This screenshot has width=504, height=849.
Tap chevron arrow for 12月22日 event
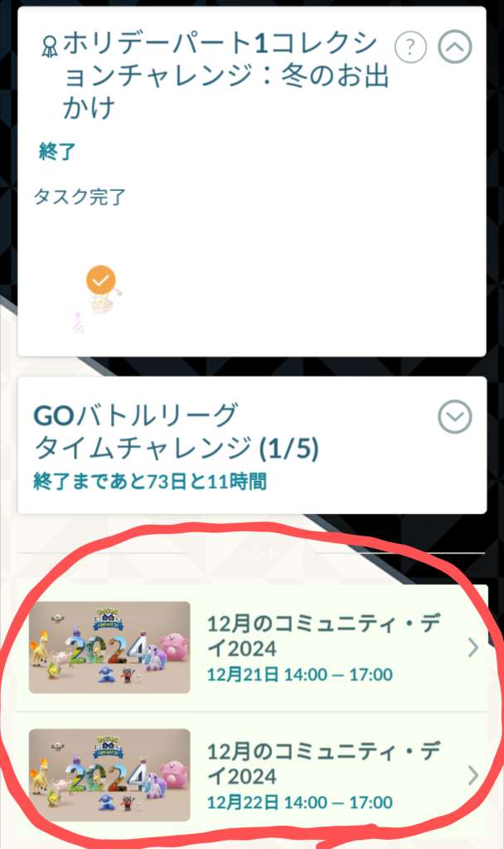point(473,775)
